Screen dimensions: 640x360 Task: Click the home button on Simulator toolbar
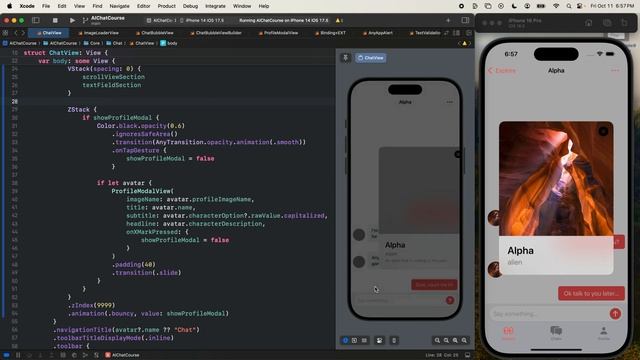[589, 23]
